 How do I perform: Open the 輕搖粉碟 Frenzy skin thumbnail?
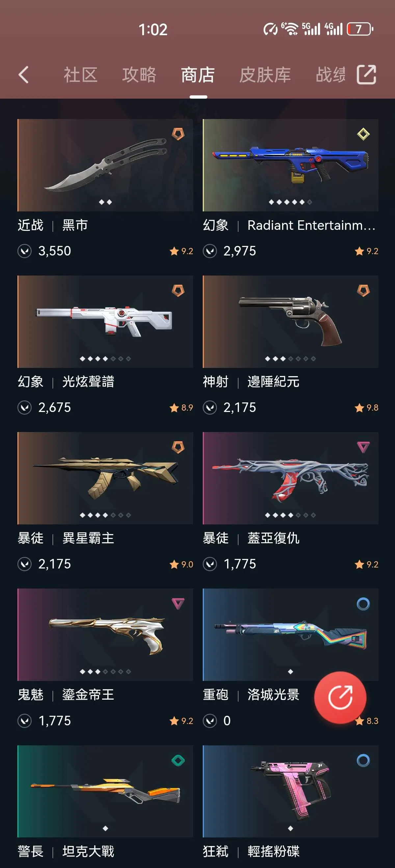(x=290, y=791)
